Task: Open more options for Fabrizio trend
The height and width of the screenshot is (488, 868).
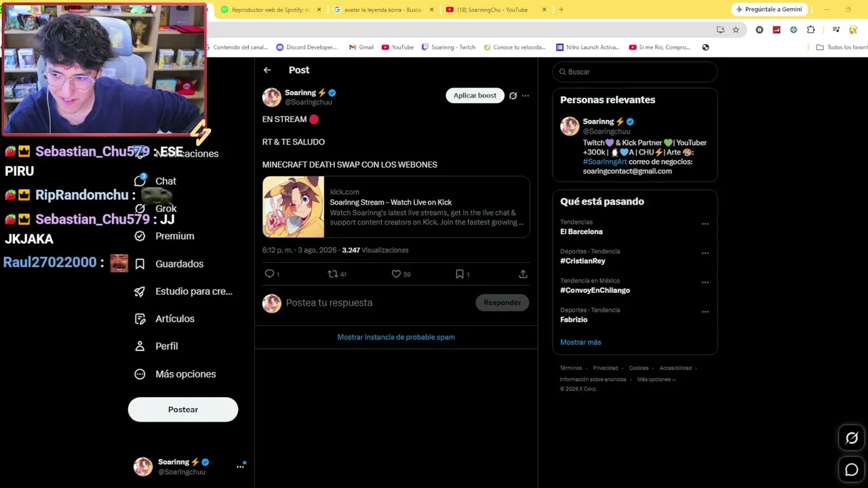Action: 705,312
